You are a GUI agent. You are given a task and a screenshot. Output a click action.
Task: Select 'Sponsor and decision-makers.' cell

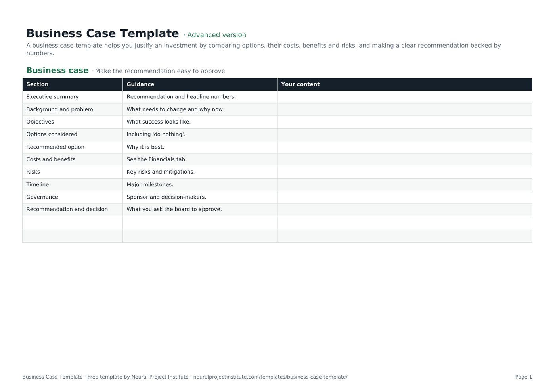tap(200, 197)
